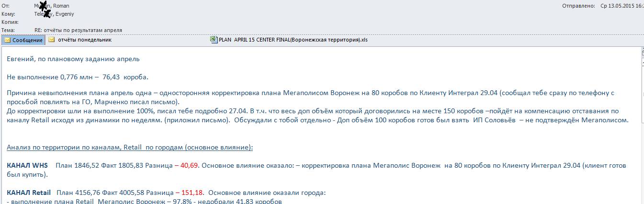
Task: Open the отчёты понедельник attached message
Action: [84, 40]
